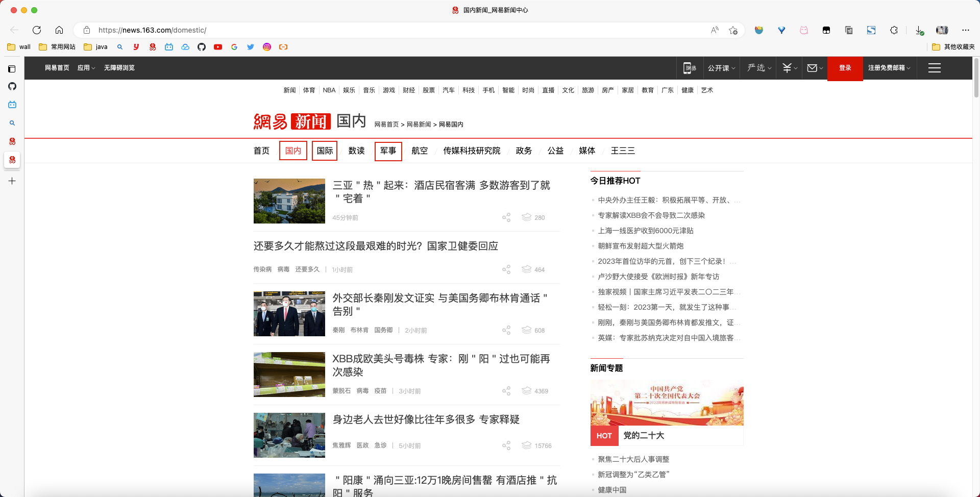Add a new tab with plus icon

[x=12, y=181]
